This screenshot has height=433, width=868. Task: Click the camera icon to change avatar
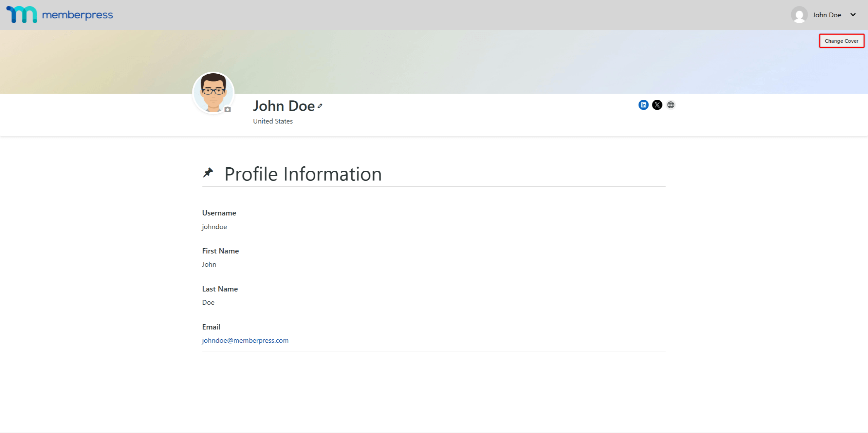click(x=228, y=109)
